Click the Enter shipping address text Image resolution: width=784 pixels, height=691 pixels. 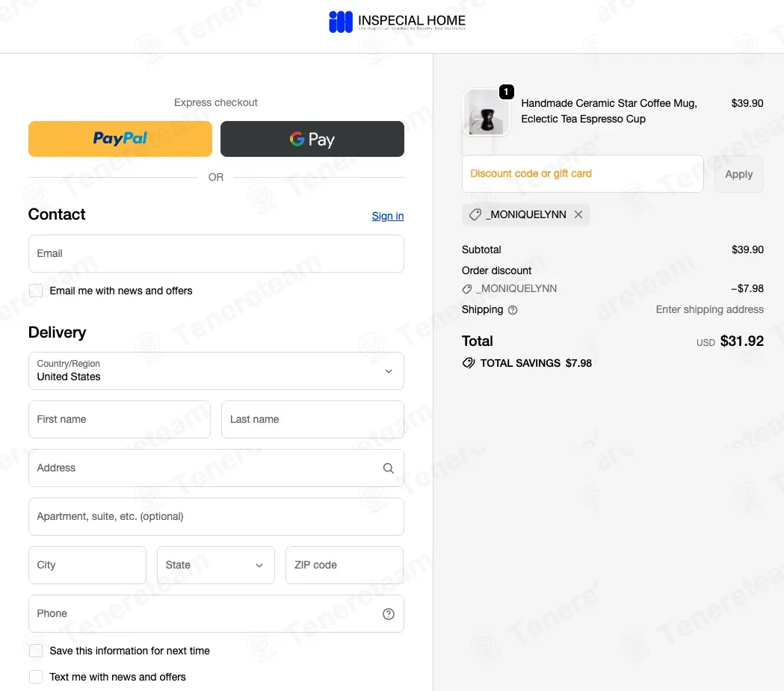(709, 310)
